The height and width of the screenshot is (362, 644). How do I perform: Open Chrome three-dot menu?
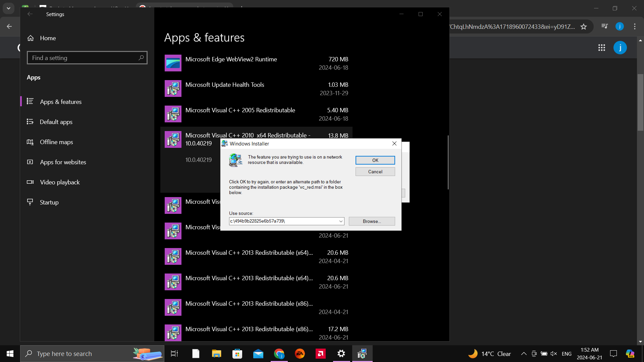click(635, 26)
